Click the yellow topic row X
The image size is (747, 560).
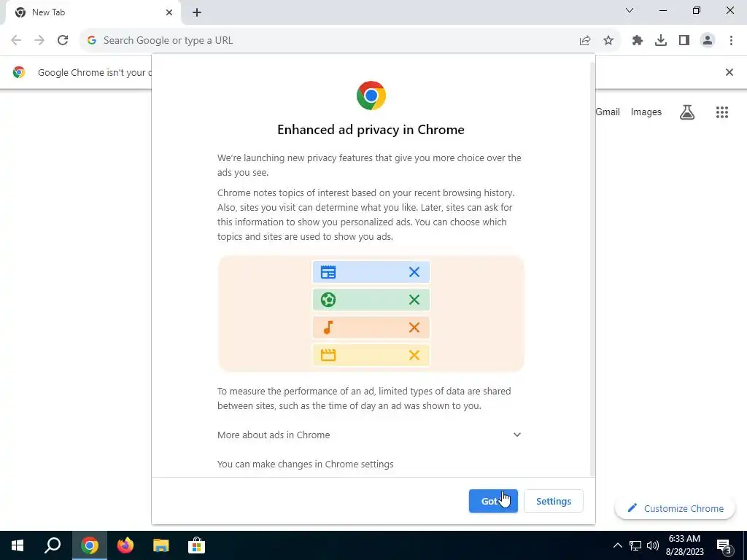click(414, 355)
